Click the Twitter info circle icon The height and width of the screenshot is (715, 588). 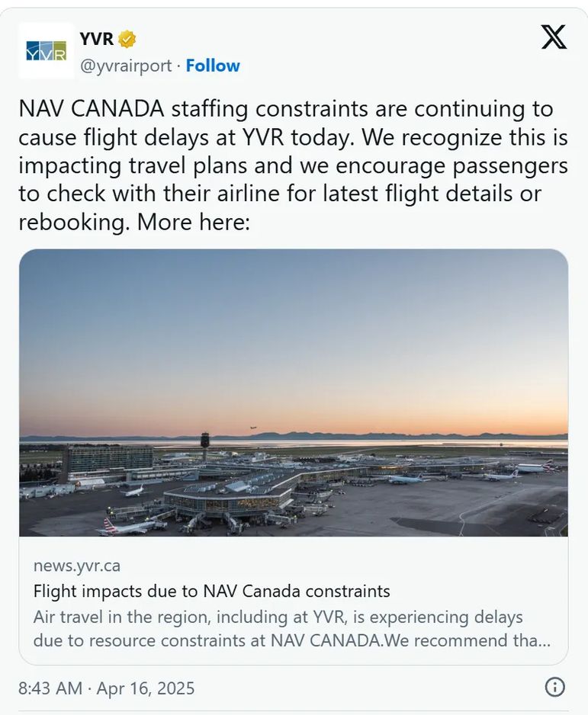pos(554,688)
